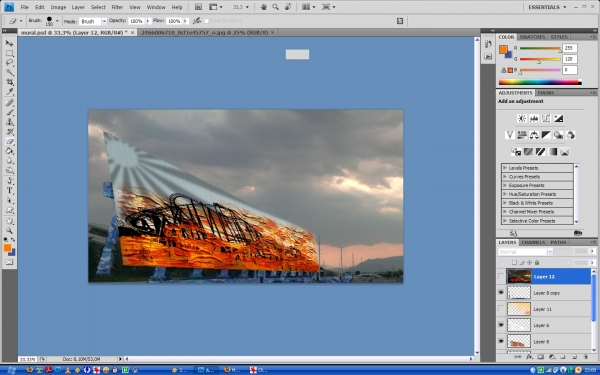Screen dimensions: 600x375
Task: Switch to the Channels tab
Action: pos(533,242)
